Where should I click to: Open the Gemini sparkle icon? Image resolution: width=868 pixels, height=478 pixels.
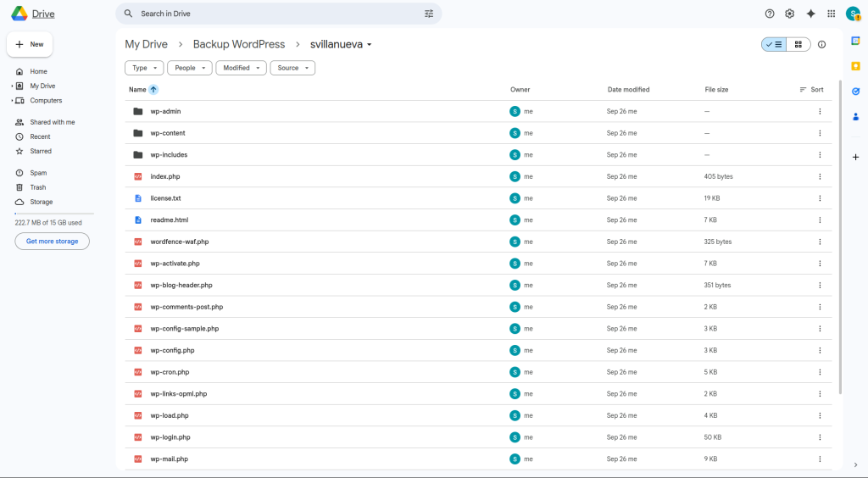coord(810,14)
